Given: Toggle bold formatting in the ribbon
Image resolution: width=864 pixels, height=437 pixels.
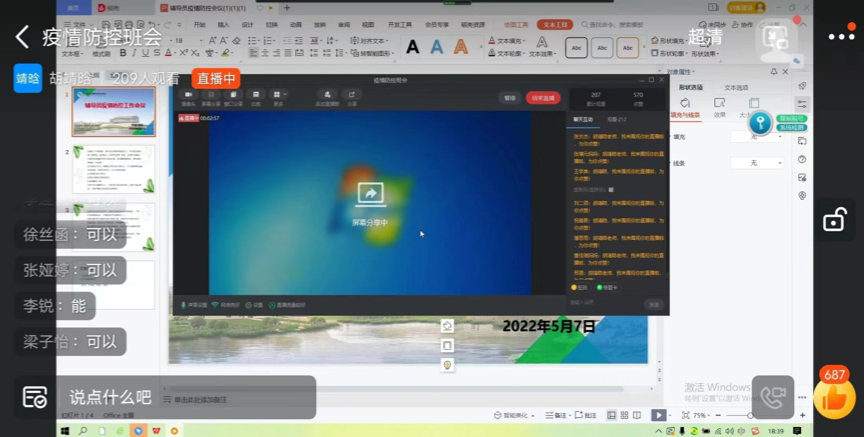Looking at the screenshot, I should click(x=123, y=53).
